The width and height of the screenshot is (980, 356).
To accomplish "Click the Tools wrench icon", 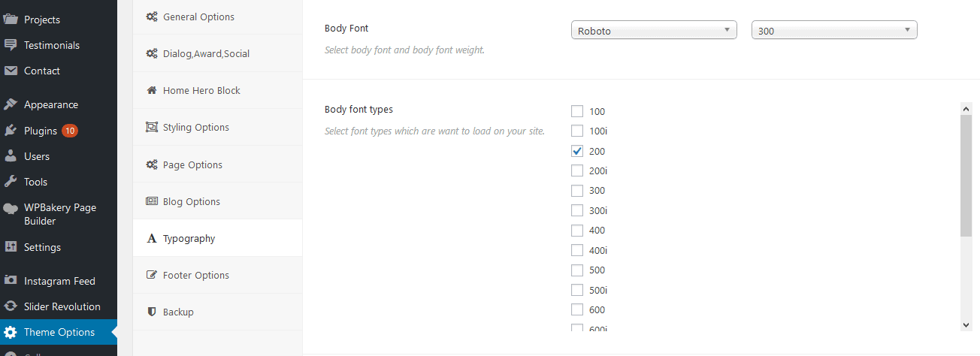I will tap(11, 182).
